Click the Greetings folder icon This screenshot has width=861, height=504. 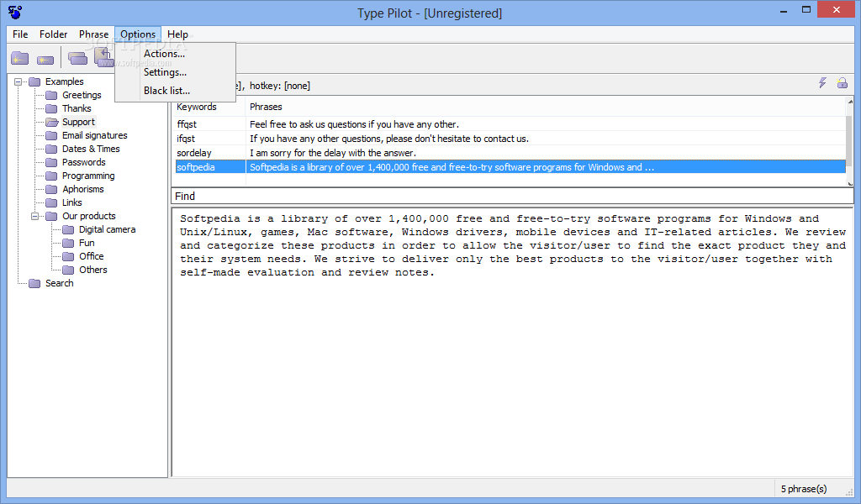[x=51, y=95]
